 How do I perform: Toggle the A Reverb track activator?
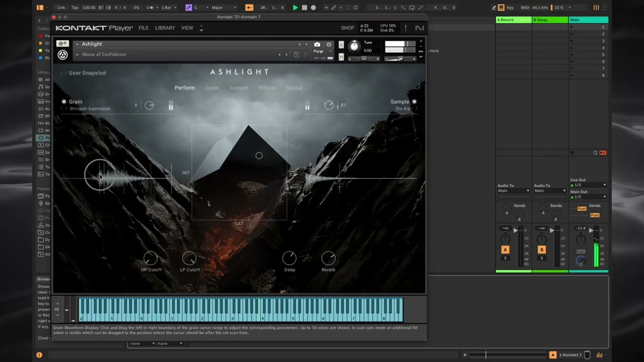pos(506,250)
